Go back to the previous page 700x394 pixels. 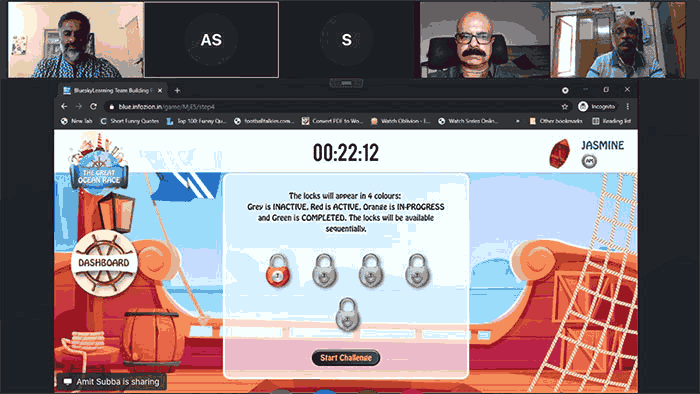pyautogui.click(x=64, y=107)
